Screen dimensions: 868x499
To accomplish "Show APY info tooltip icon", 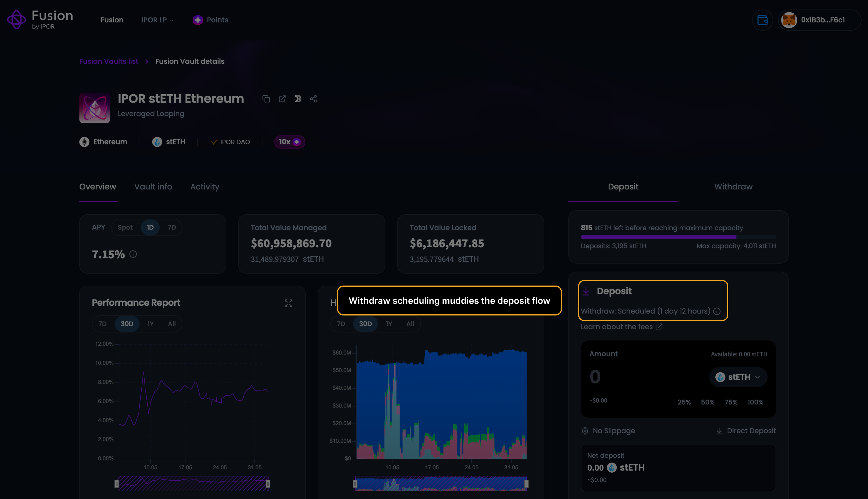I will click(x=133, y=254).
